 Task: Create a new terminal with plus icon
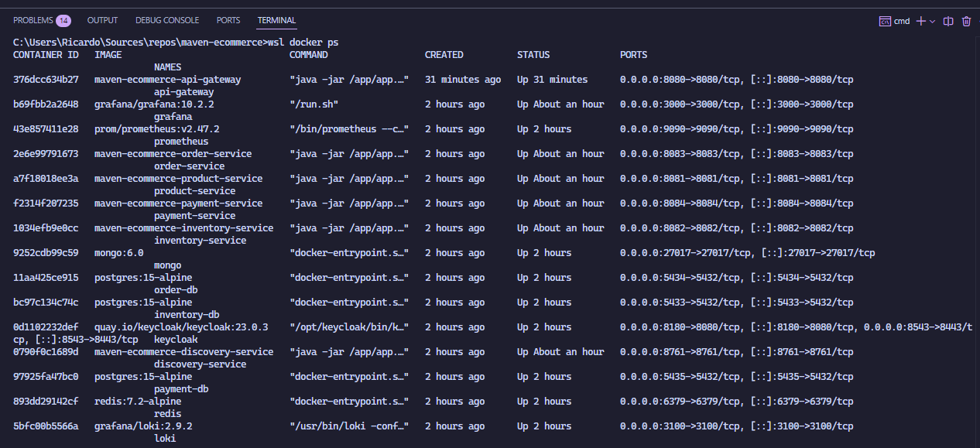tap(921, 21)
